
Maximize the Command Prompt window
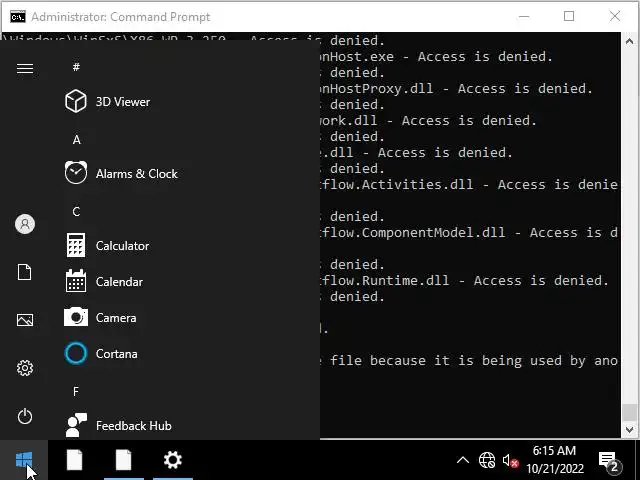click(x=569, y=16)
